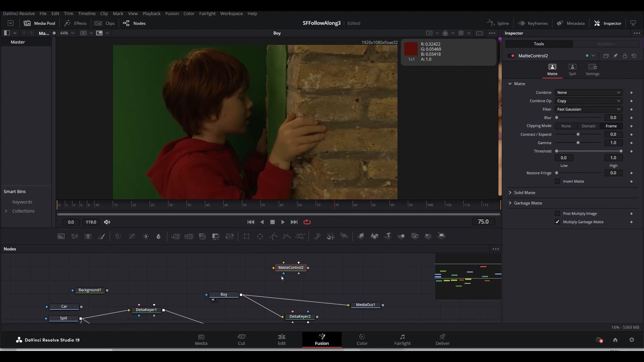644x362 pixels.
Task: Lock the MatteControl2 tool
Action: [625, 56]
